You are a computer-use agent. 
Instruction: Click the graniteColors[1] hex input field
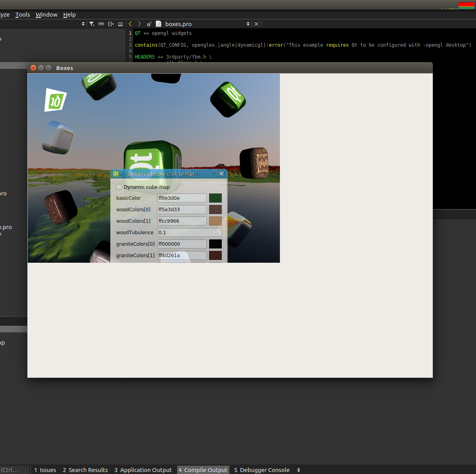[182, 255]
